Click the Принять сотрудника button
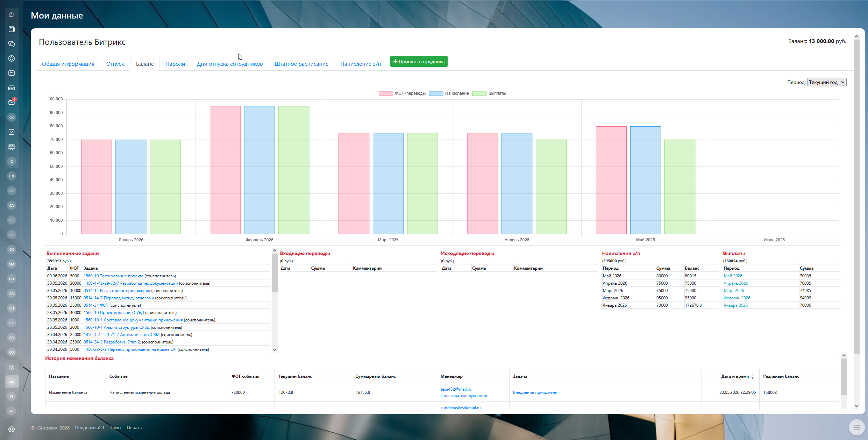The height and width of the screenshot is (440, 868). (419, 62)
